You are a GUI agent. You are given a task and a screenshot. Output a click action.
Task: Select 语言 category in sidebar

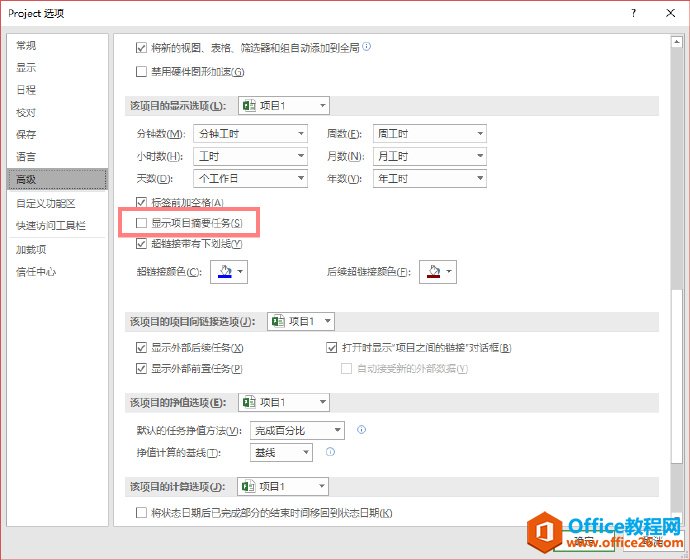pos(57,157)
